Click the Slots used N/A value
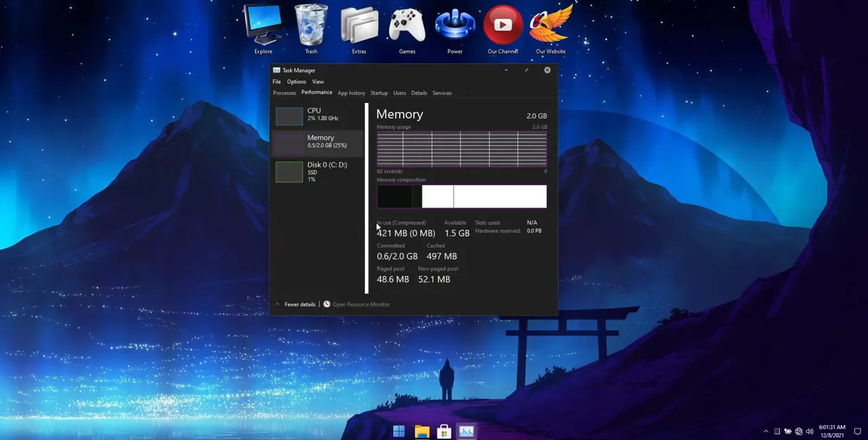Image resolution: width=868 pixels, height=440 pixels. click(532, 222)
